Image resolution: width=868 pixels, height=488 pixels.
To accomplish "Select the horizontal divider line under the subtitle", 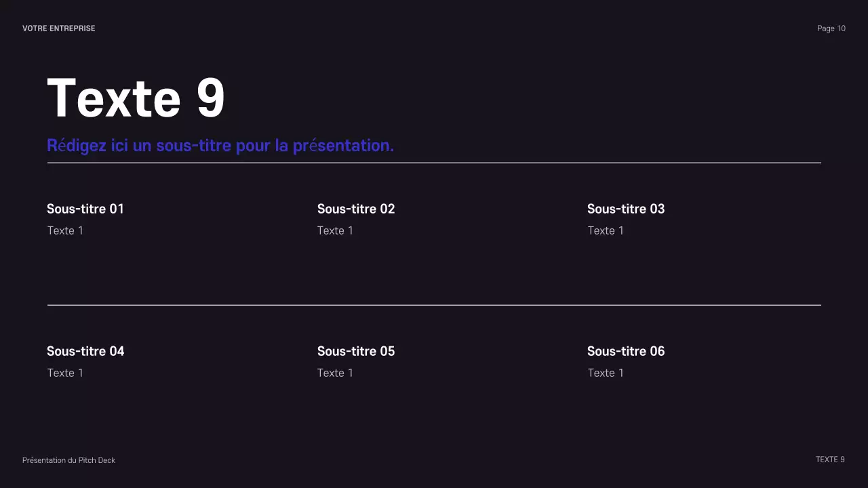I will pyautogui.click(x=434, y=163).
